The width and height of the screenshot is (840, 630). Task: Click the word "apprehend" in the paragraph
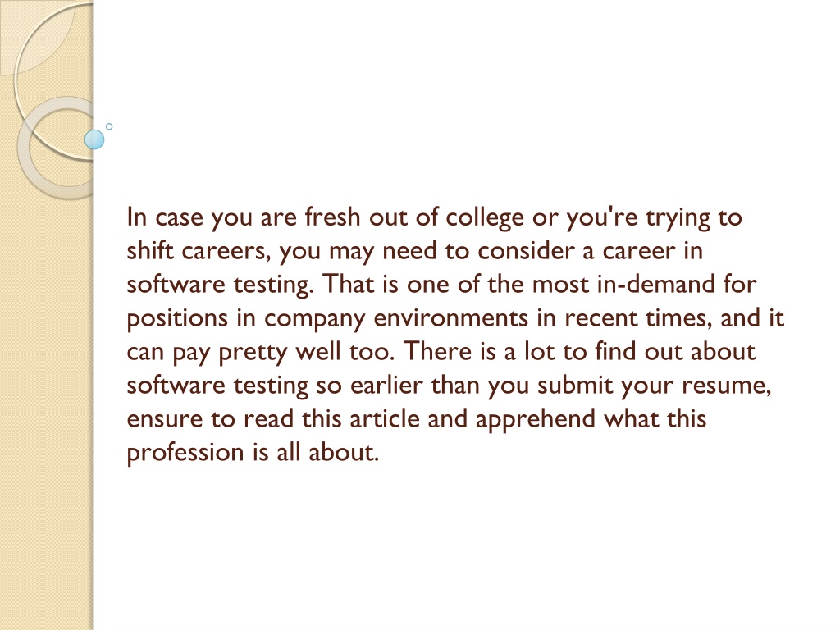tap(535, 419)
